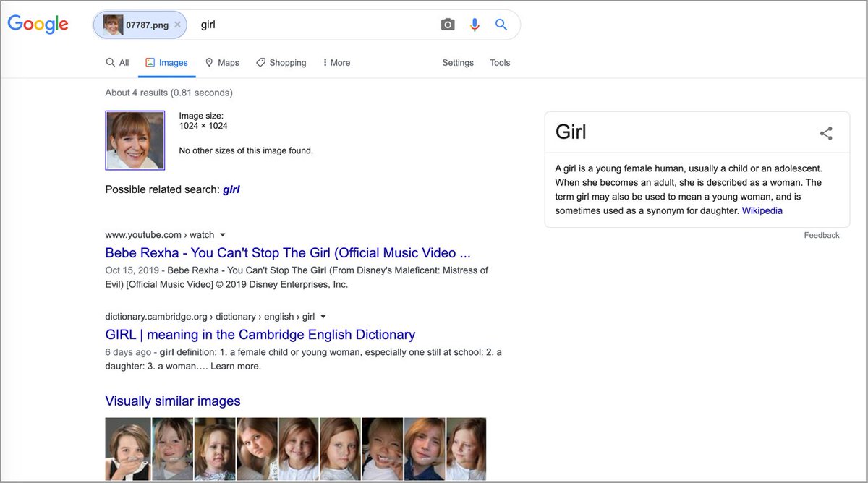
Task: Open the Maps tab
Action: pyautogui.click(x=222, y=63)
